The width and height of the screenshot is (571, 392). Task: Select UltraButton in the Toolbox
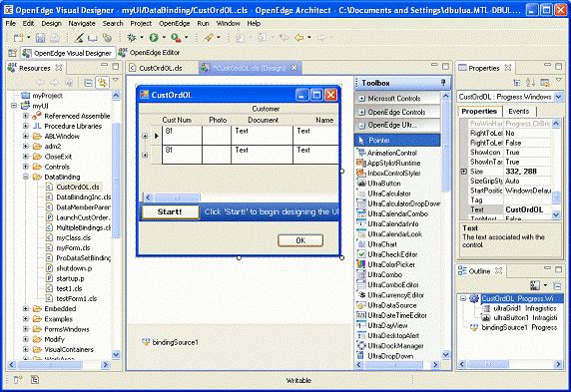(383, 184)
